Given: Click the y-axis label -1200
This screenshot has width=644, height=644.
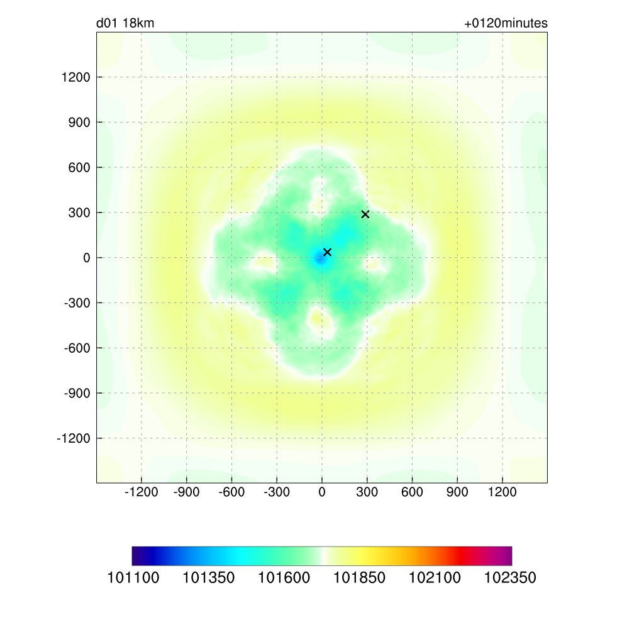Looking at the screenshot, I should tap(74, 438).
